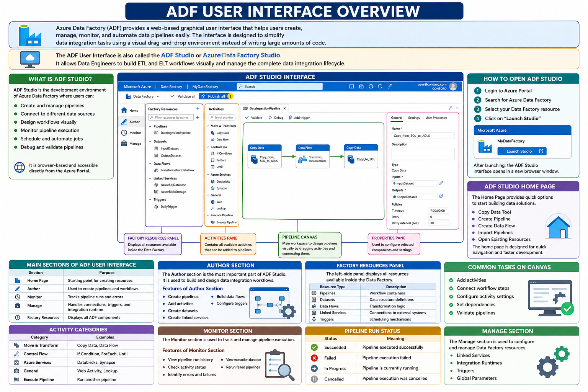
Task: Select the Synapse activity icon
Action: (213, 188)
